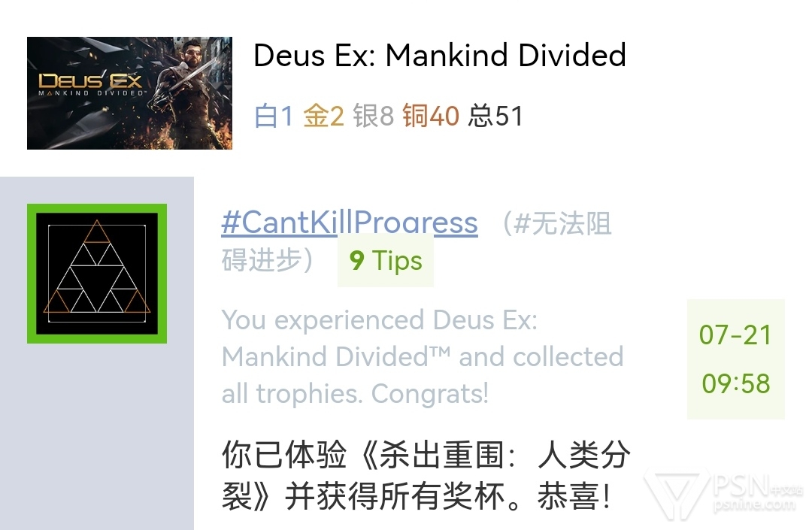The image size is (812, 530).
Task: Click the 09:58 earned time
Action: click(x=736, y=383)
